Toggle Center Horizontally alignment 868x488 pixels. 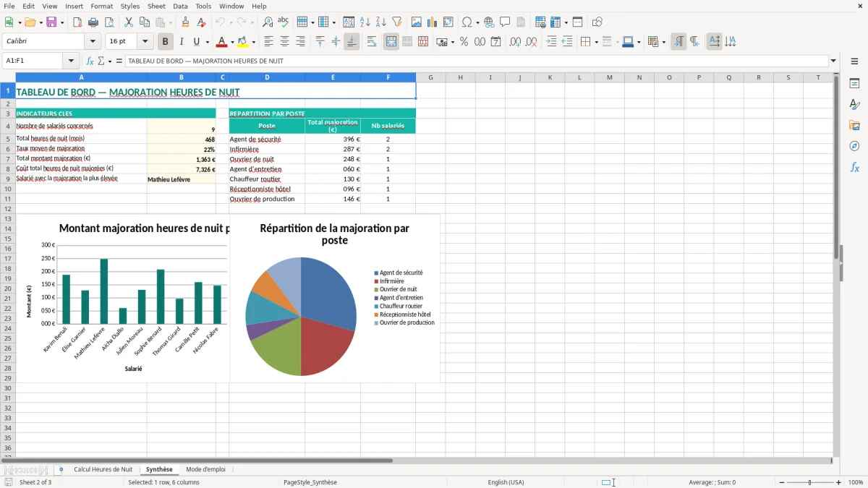point(284,42)
